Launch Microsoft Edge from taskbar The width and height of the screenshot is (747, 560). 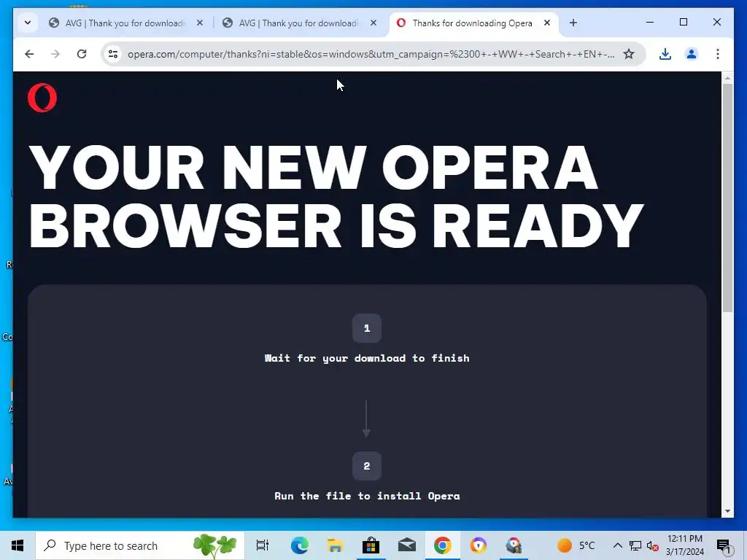(299, 545)
